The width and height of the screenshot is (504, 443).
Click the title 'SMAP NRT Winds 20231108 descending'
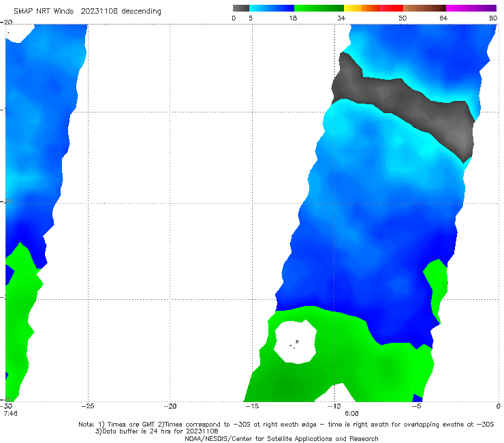(x=87, y=12)
